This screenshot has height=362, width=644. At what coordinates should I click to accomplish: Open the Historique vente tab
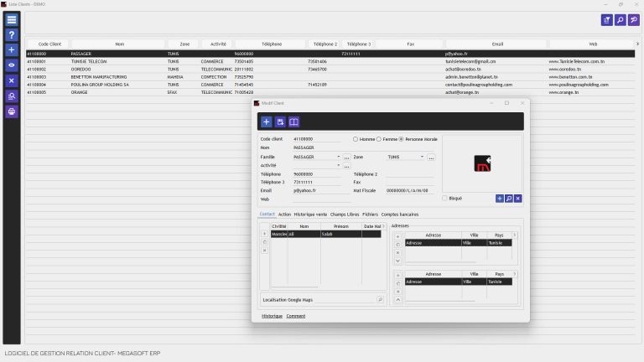(310, 215)
